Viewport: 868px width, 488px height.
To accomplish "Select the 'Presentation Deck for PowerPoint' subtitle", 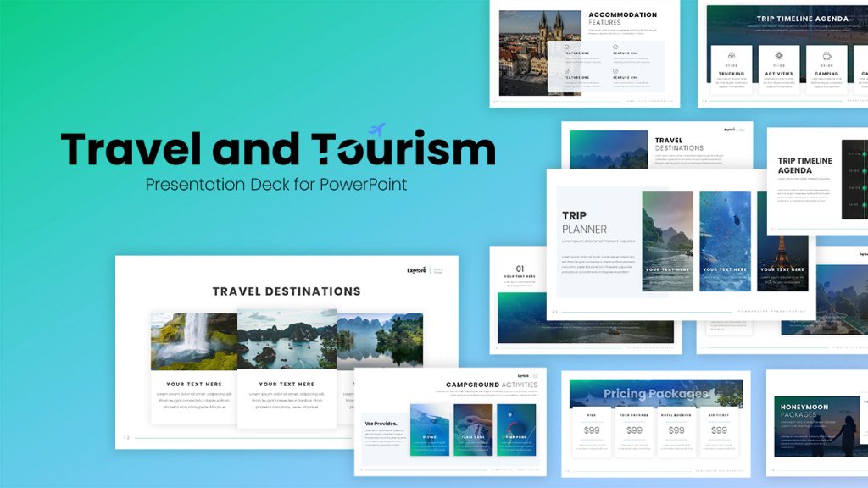I will 276,184.
